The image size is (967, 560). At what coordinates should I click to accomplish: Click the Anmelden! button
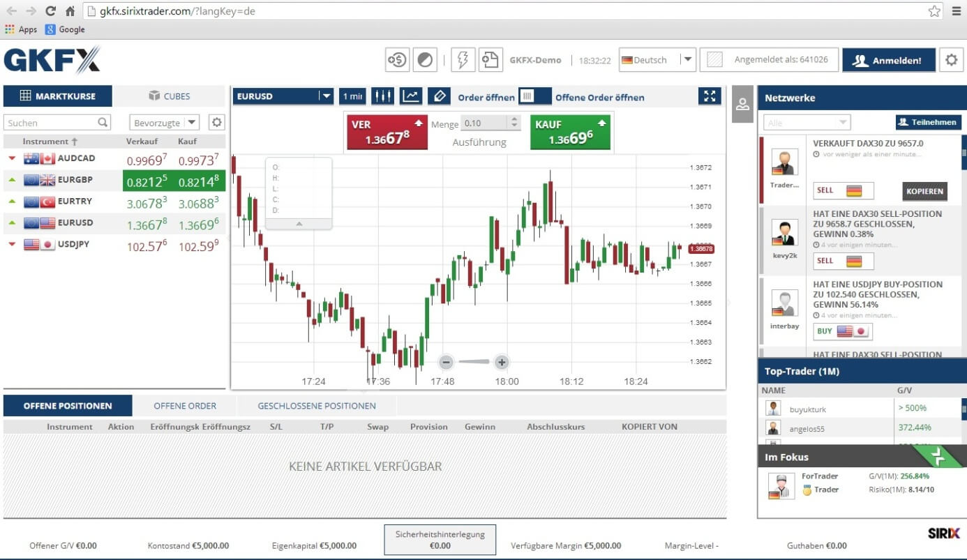(x=889, y=60)
